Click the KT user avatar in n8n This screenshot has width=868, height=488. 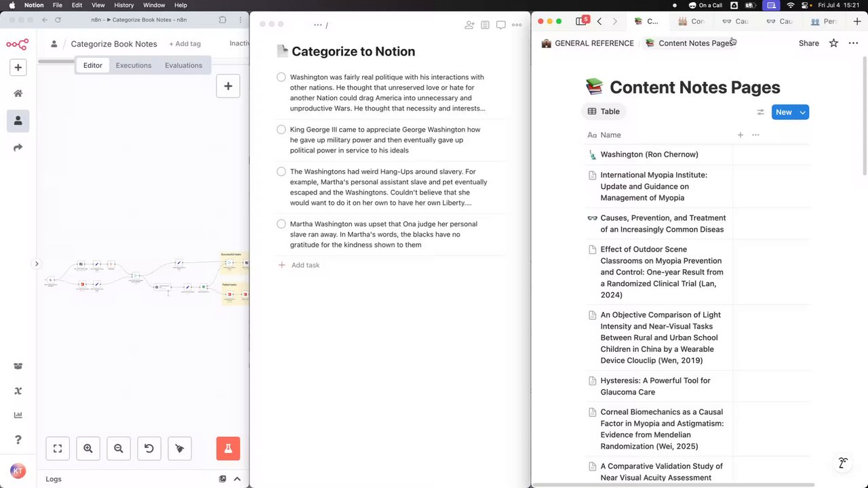(x=18, y=471)
